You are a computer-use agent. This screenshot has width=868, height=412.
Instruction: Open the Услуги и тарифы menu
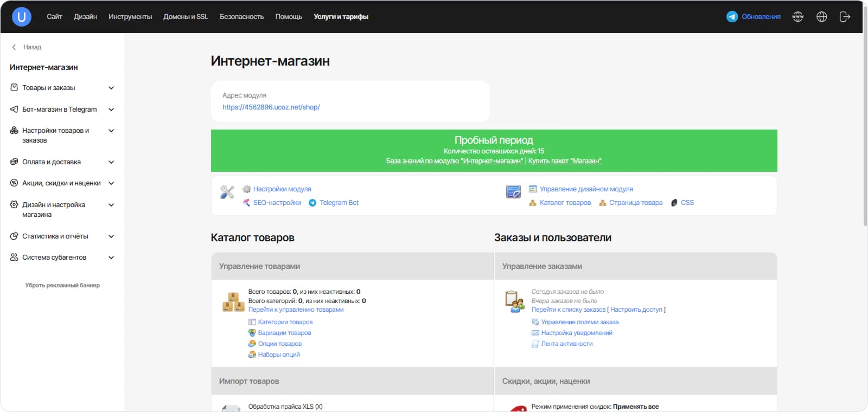pos(341,17)
